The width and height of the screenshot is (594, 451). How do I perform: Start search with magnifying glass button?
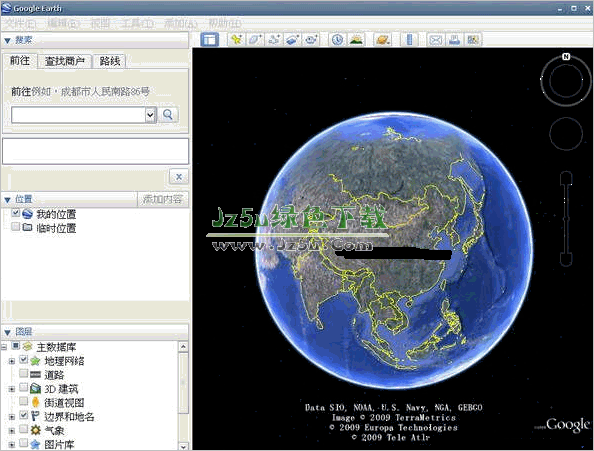(168, 114)
